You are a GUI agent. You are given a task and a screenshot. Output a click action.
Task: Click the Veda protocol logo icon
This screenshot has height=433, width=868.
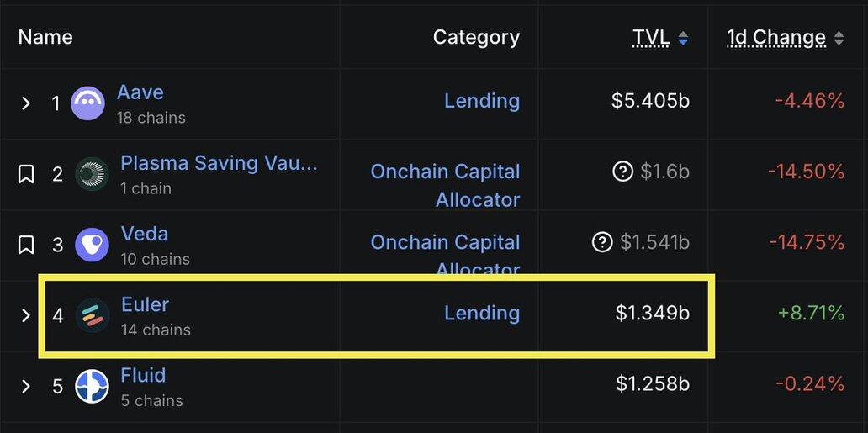(91, 245)
